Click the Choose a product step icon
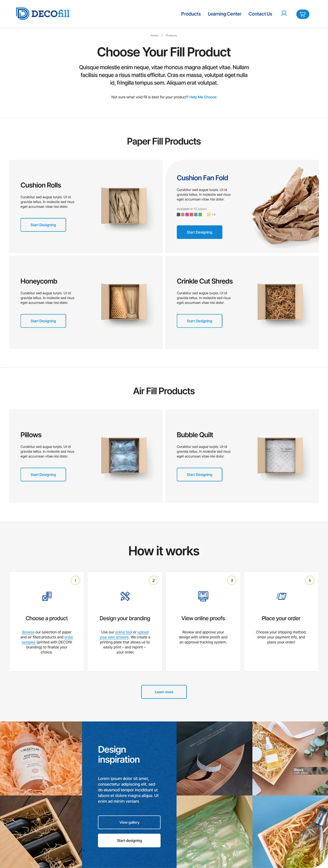Viewport: 328px width, 868px height. 47,596
